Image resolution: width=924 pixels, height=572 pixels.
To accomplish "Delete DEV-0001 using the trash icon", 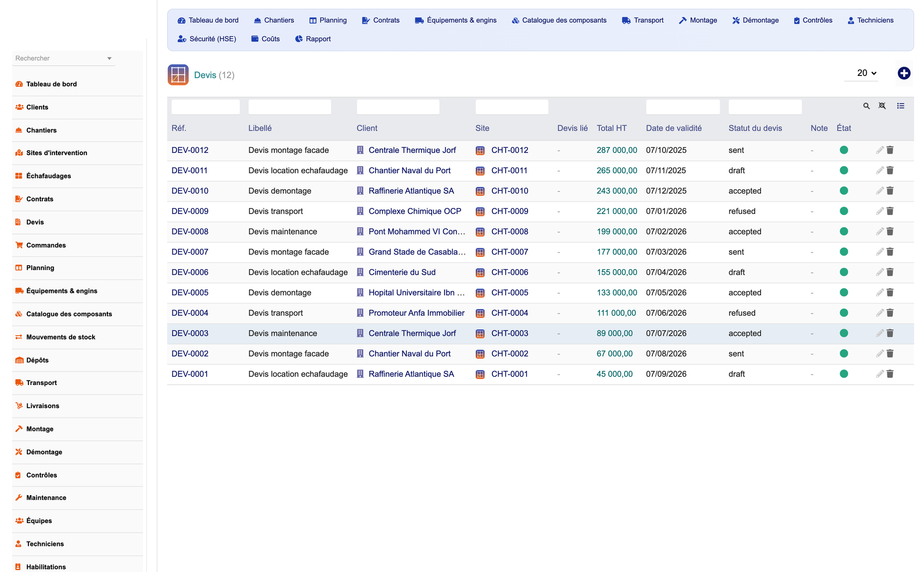I will click(x=890, y=374).
